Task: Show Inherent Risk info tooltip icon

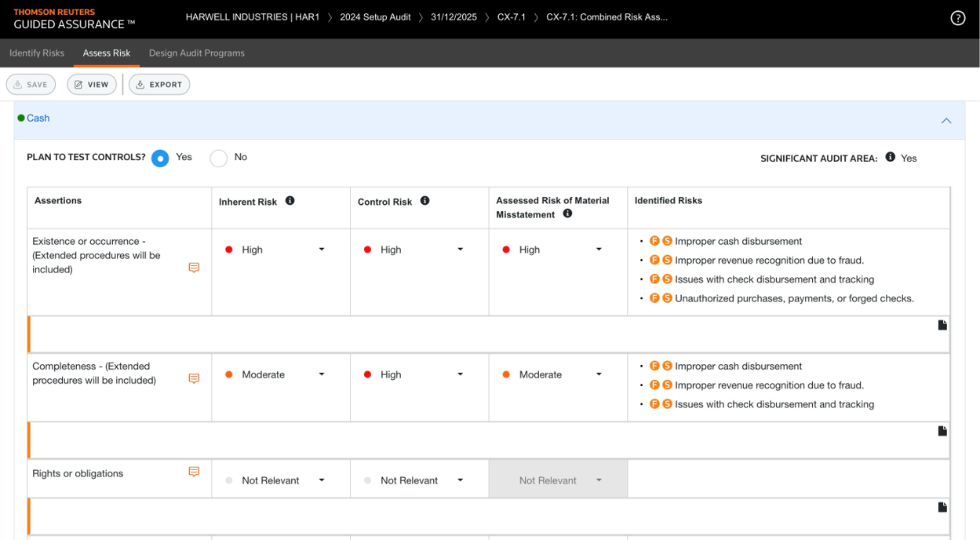Action: (x=290, y=201)
